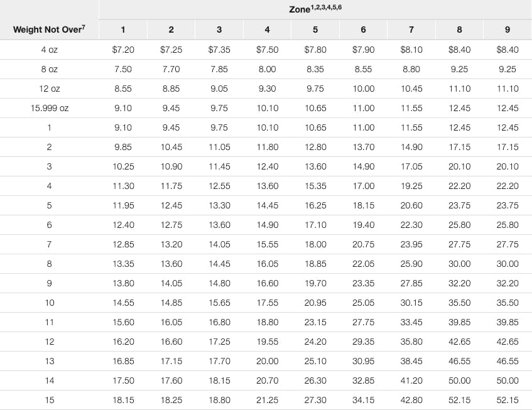The width and height of the screenshot is (532, 410).
Task: Click the 21.25 rate in the 15 lb row
Action: (267, 400)
